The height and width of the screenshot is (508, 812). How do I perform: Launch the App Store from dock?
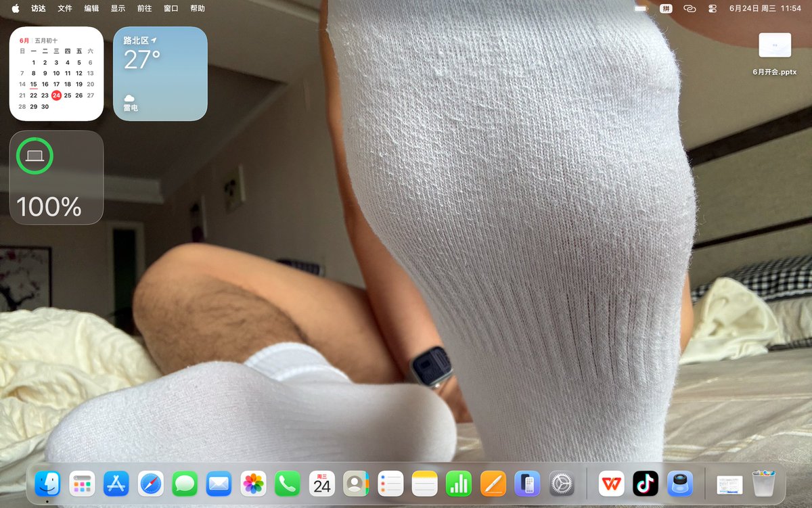[x=116, y=483]
